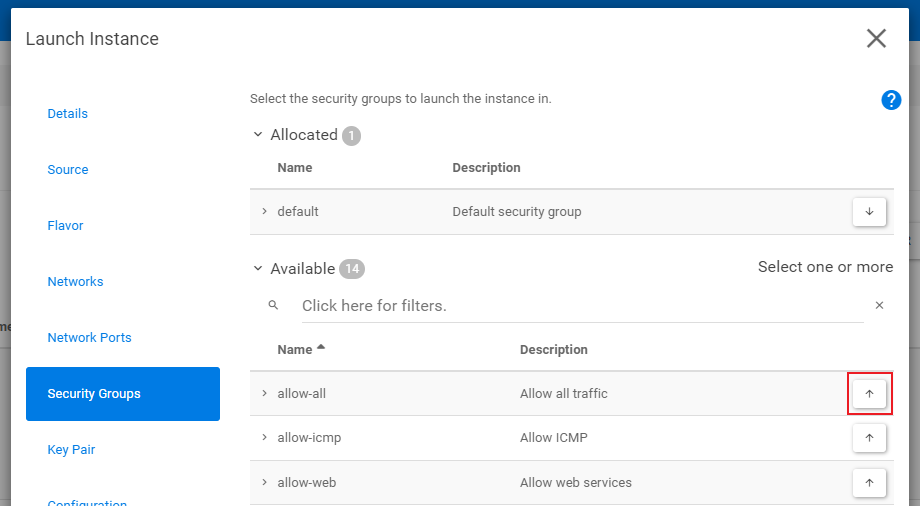
Task: Click the Available Description column header
Action: click(x=553, y=350)
